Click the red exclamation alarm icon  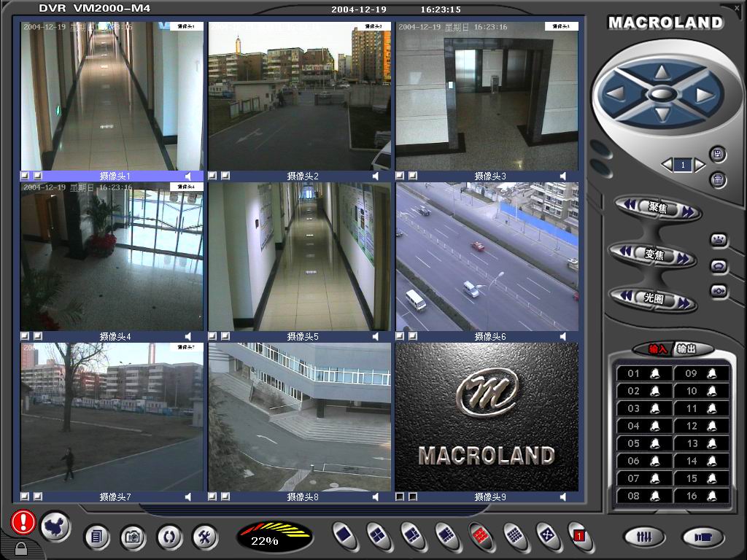pyautogui.click(x=23, y=522)
